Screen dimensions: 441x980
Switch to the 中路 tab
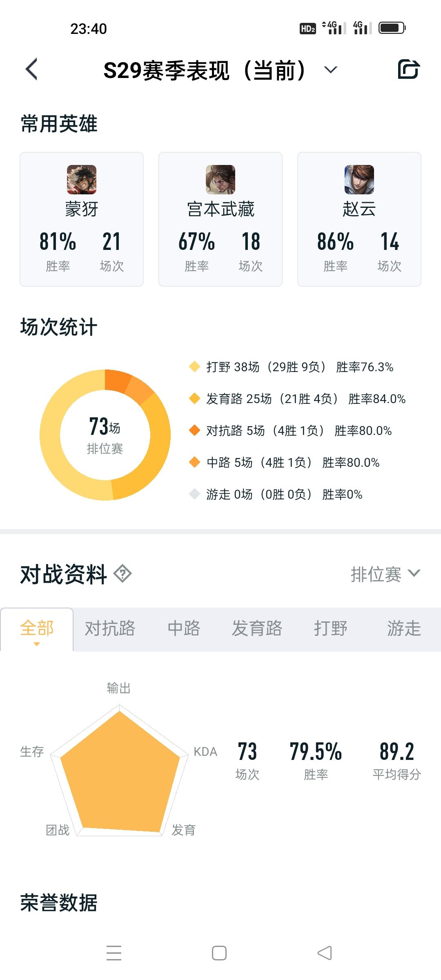click(184, 628)
